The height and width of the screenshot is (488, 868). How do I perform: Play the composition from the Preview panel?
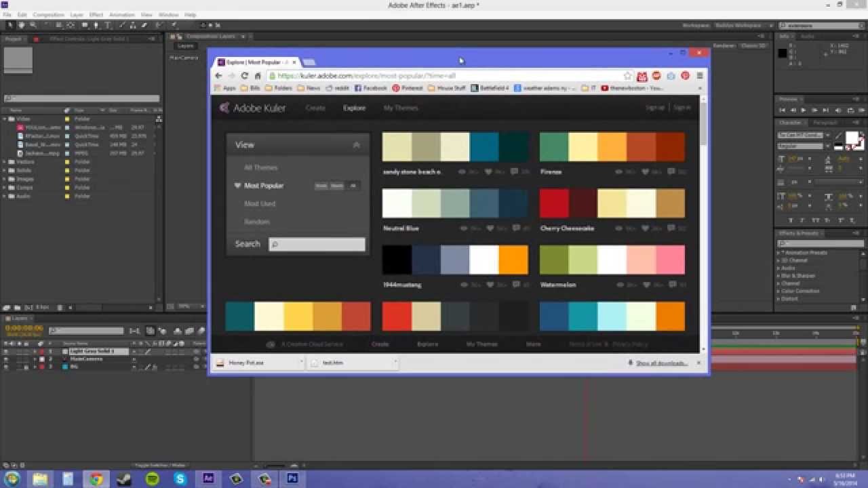coord(804,110)
